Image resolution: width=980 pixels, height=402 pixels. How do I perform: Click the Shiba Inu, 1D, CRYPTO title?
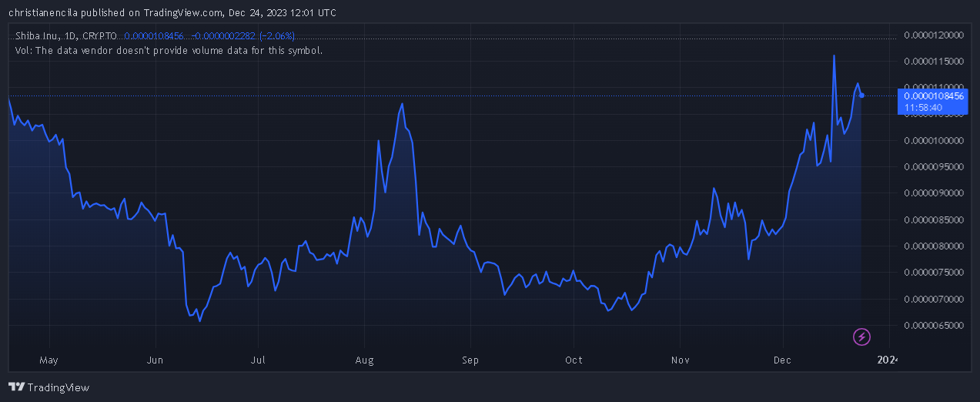tap(65, 36)
